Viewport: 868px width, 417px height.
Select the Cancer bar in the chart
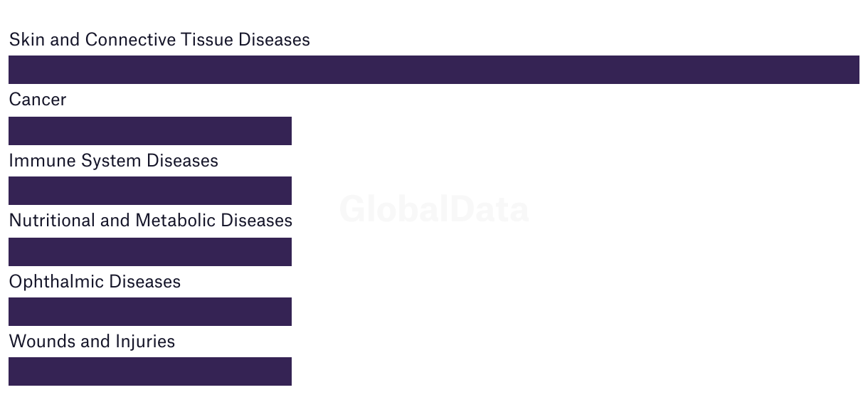click(x=150, y=131)
